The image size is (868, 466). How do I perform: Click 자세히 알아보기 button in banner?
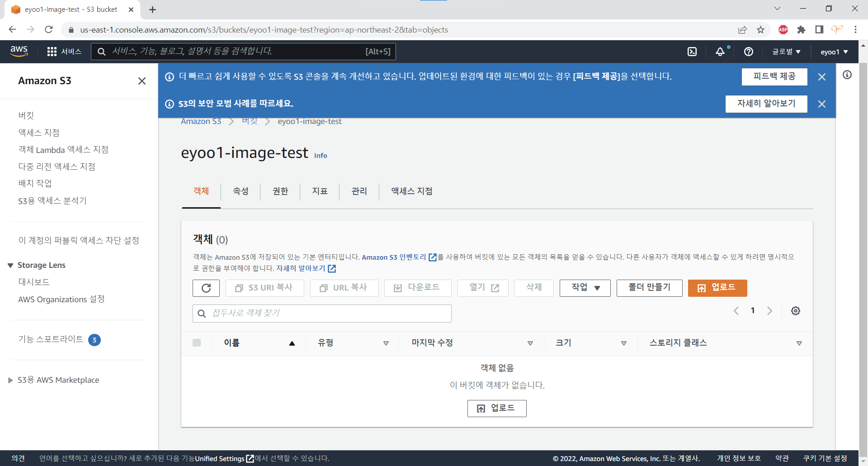[766, 104]
